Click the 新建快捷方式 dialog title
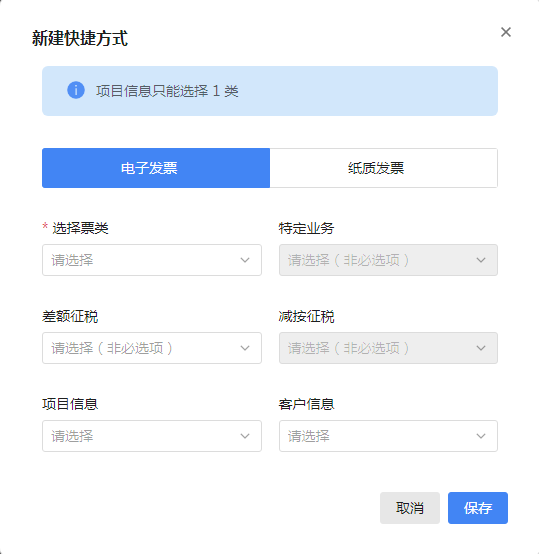The image size is (539, 554). click(79, 38)
